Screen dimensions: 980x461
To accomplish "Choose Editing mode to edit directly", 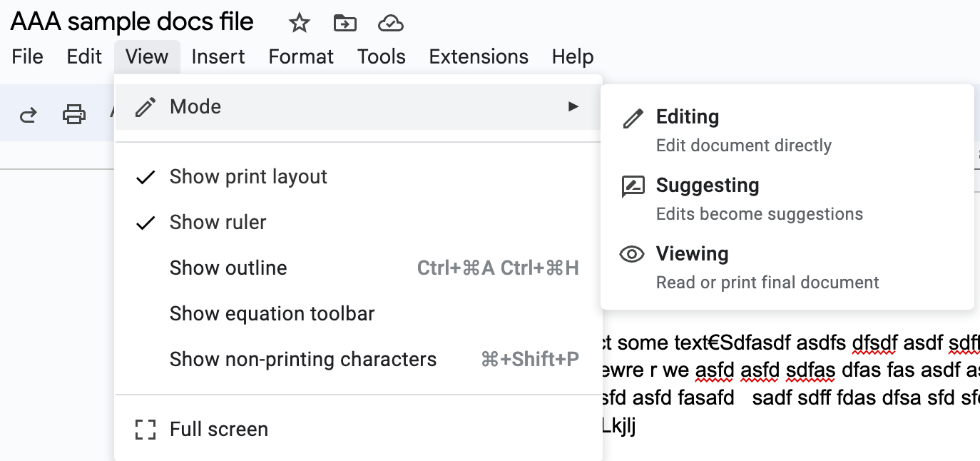I will click(x=688, y=117).
